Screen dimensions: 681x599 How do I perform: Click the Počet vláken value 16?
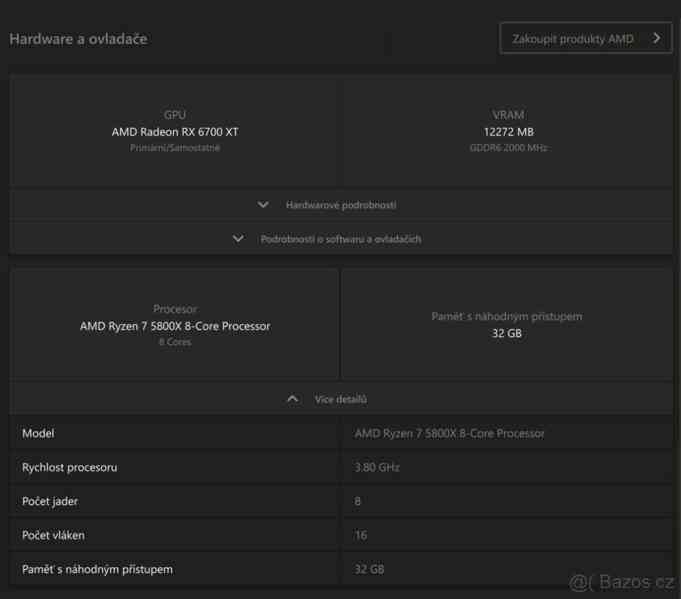point(361,535)
